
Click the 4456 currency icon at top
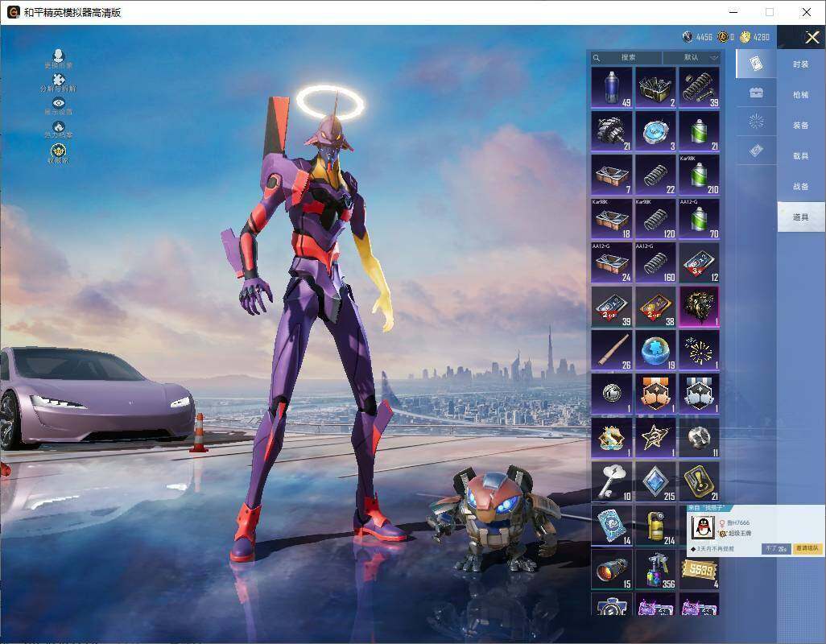click(687, 37)
